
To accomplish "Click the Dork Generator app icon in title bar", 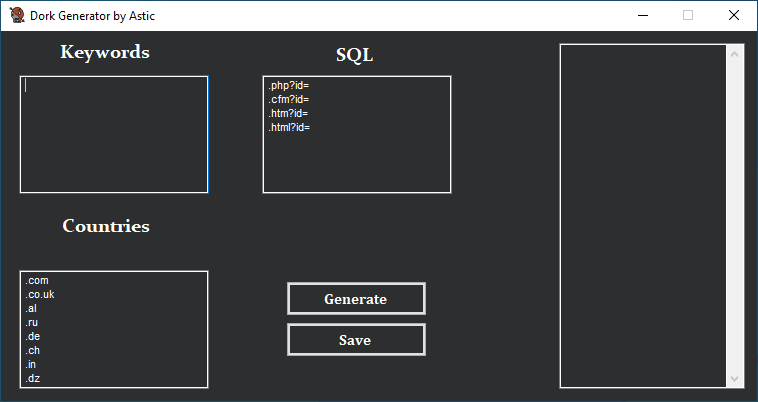I will pos(17,15).
